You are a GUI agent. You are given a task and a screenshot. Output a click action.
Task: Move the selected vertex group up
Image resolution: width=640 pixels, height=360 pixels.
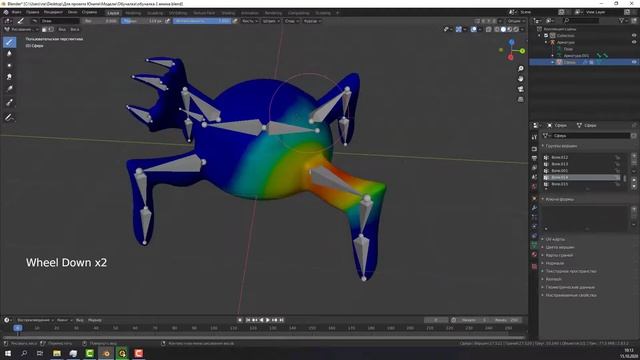point(634,179)
